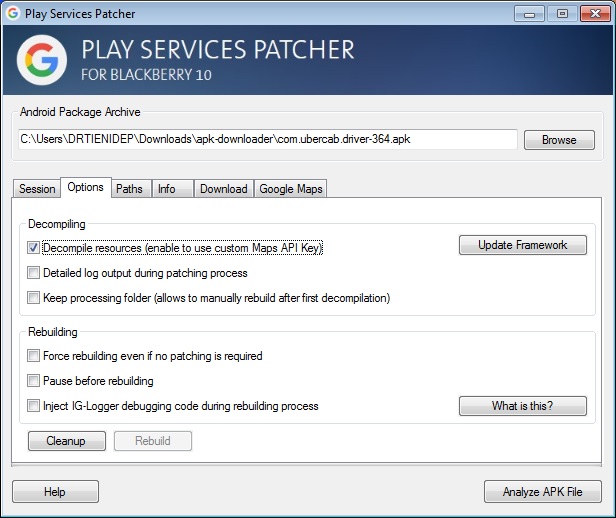
Task: Toggle Pause before rebuilding checkbox
Action: 33,381
